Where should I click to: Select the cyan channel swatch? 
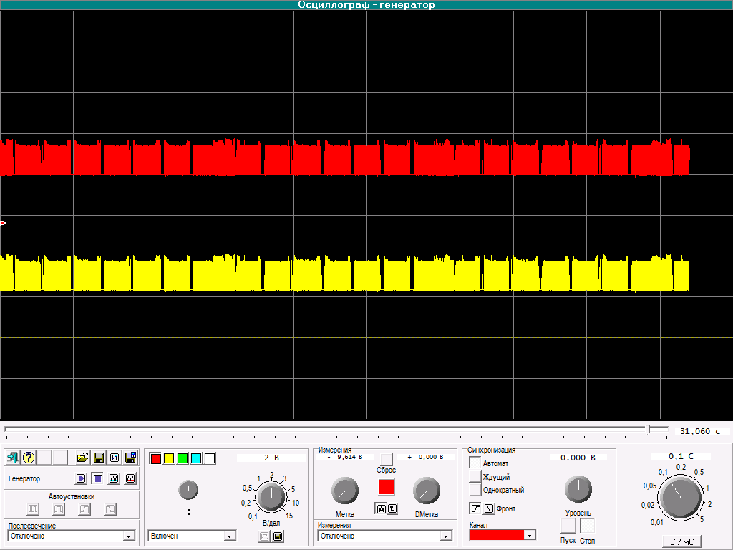point(196,458)
